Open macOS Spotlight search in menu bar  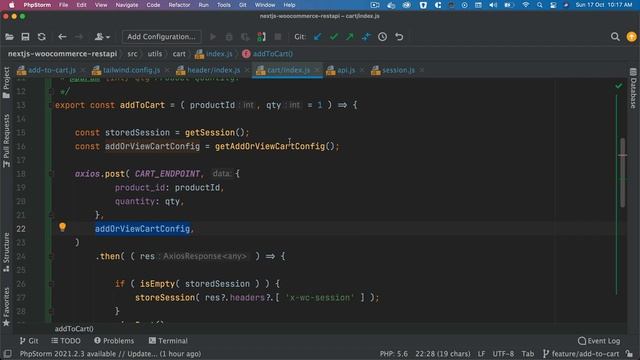point(540,5)
